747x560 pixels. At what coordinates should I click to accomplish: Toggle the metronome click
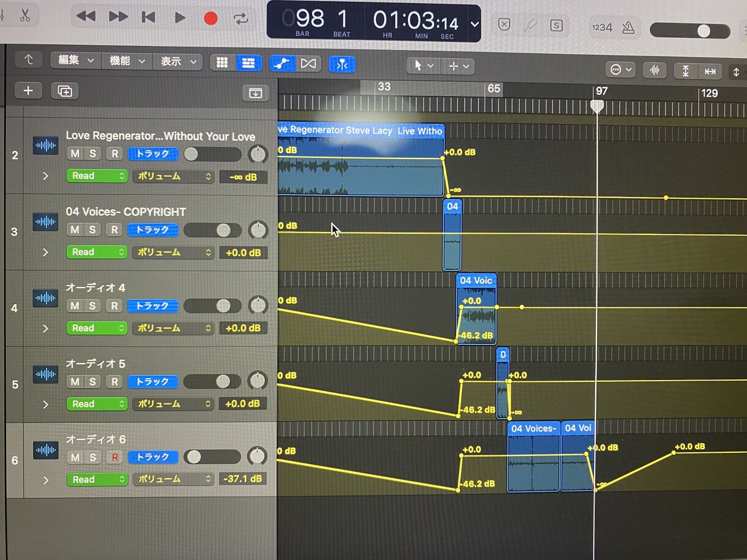point(628,28)
